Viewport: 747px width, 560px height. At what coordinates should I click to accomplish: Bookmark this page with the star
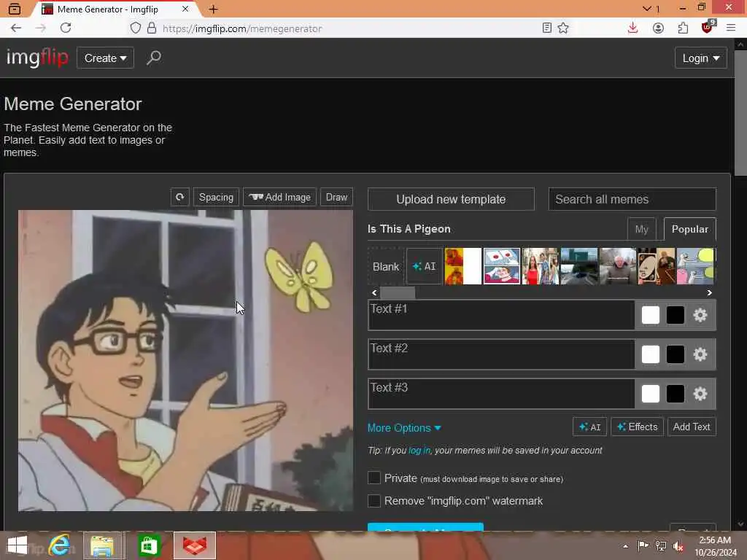click(x=563, y=28)
